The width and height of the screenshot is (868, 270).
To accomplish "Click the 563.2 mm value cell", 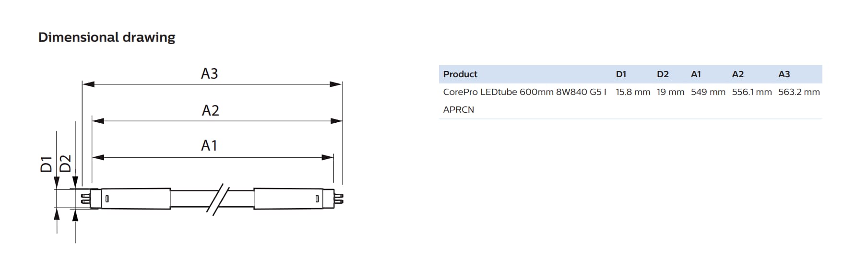I will click(x=799, y=92).
